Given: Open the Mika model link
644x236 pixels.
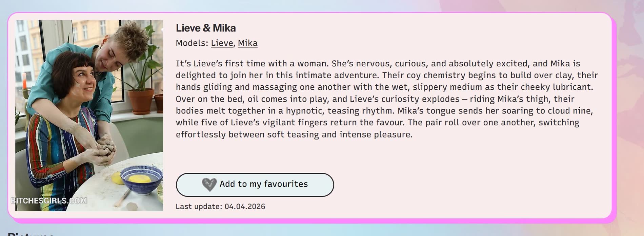Looking at the screenshot, I should (x=247, y=43).
